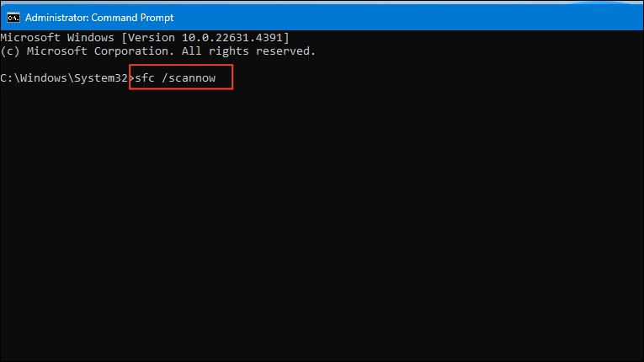This screenshot has width=644, height=362.
Task: Click 'System32' in the prompt path
Action: tap(101, 77)
